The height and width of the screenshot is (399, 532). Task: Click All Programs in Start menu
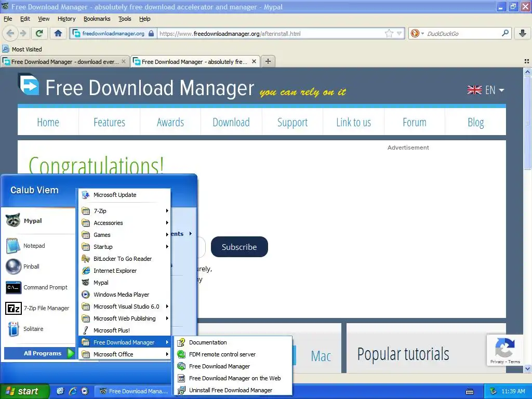39,353
